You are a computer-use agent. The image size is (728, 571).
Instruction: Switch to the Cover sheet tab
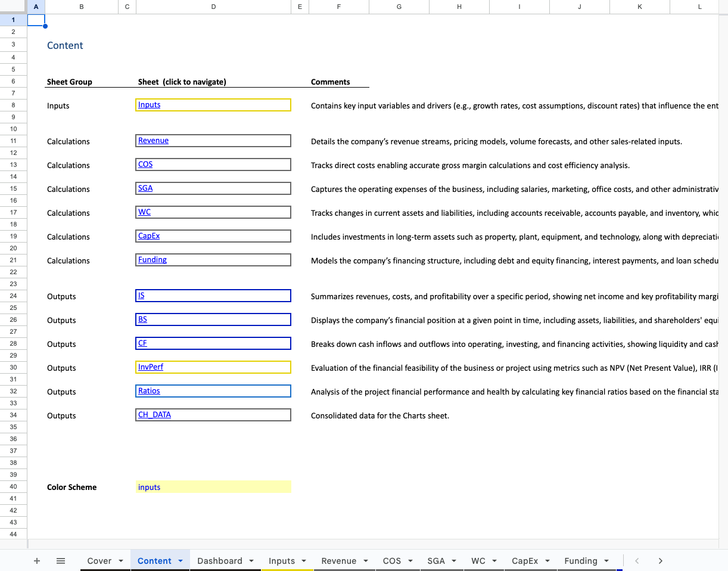pos(98,561)
